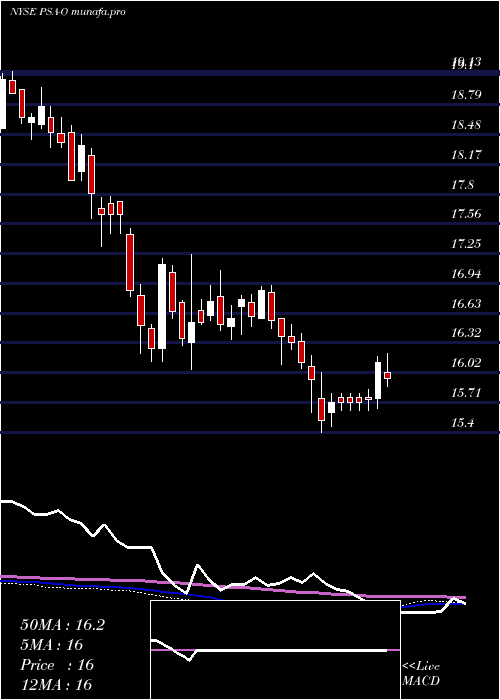Select the 16.63 price axis label
Image resolution: width=500 pixels, height=700 pixels.
click(x=466, y=304)
